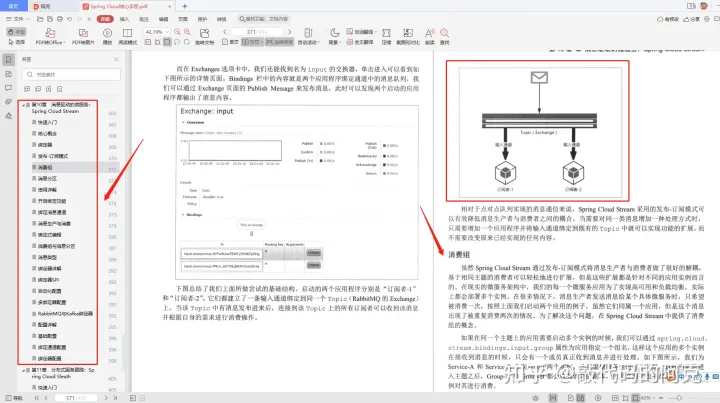The height and width of the screenshot is (403, 720).
Task: Toggle double page view
Action: coord(252,42)
